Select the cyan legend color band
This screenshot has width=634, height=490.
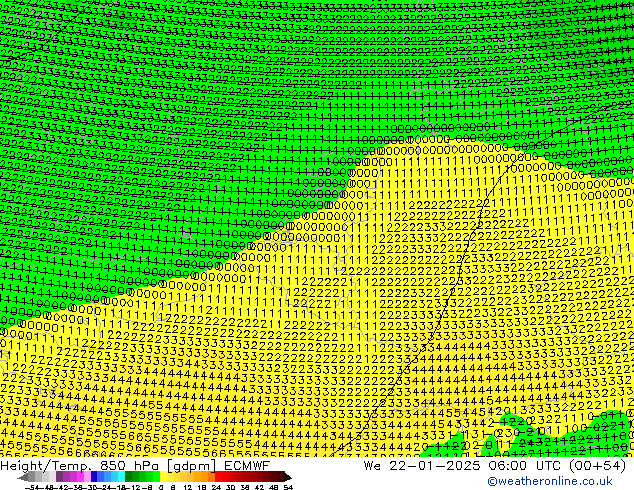122,476
